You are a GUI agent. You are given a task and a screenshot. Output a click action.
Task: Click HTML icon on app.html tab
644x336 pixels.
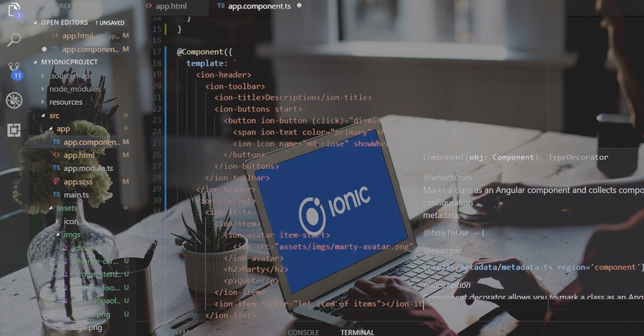(x=148, y=6)
